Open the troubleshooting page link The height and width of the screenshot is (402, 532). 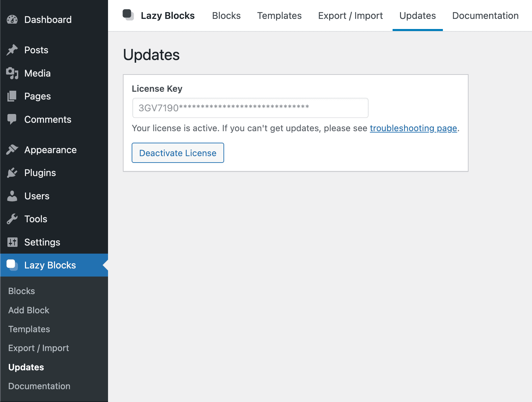point(413,128)
